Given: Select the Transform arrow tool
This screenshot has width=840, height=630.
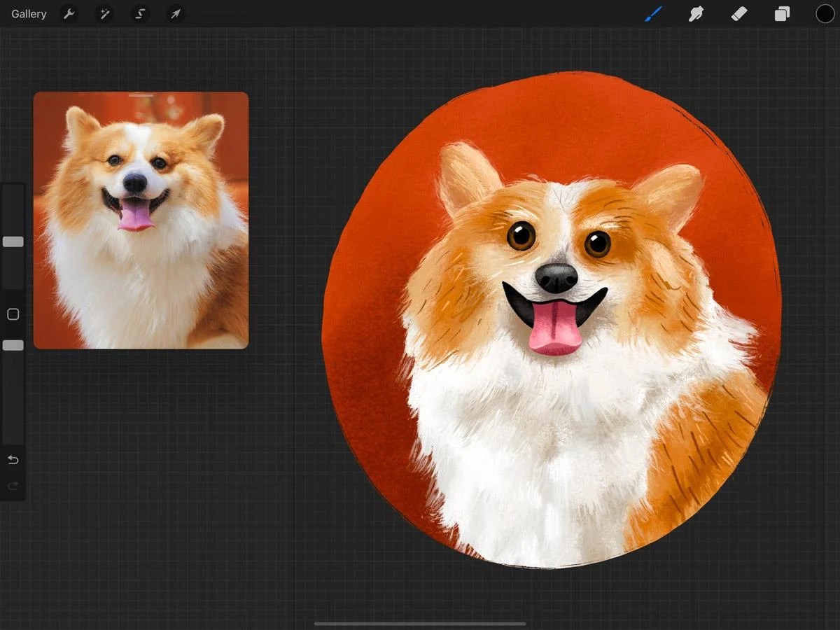Looking at the screenshot, I should [x=175, y=13].
